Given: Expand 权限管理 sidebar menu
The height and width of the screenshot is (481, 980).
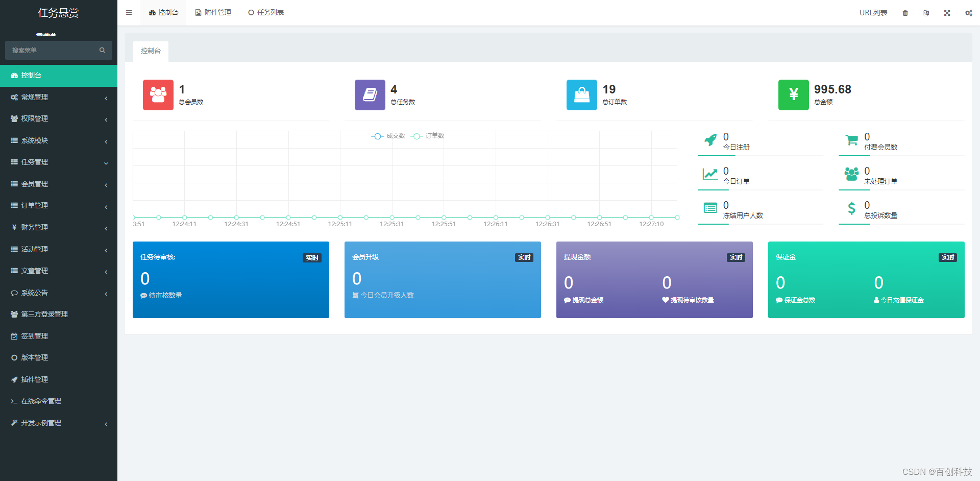Looking at the screenshot, I should point(59,119).
